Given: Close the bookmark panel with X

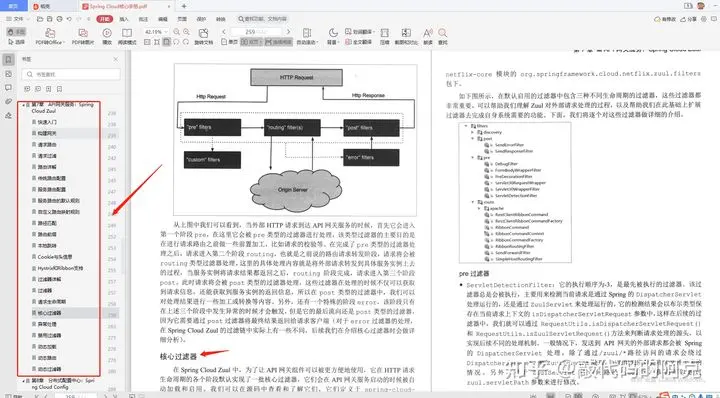Looking at the screenshot, I should click(116, 59).
